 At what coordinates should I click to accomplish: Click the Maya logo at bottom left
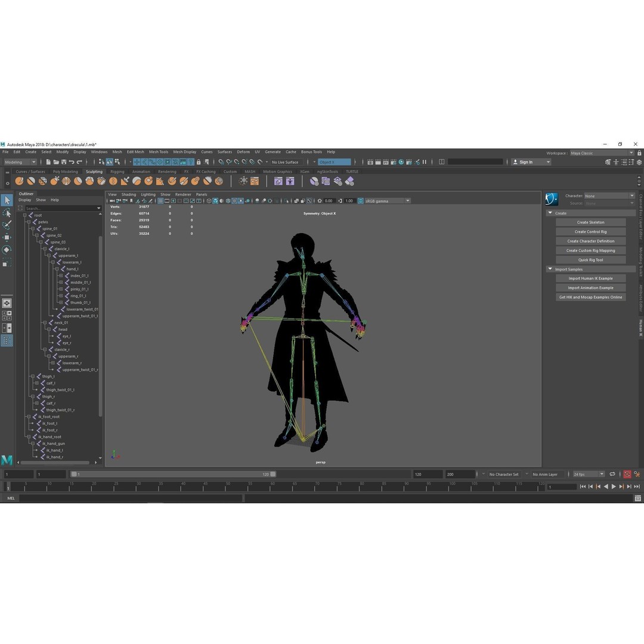tap(7, 460)
